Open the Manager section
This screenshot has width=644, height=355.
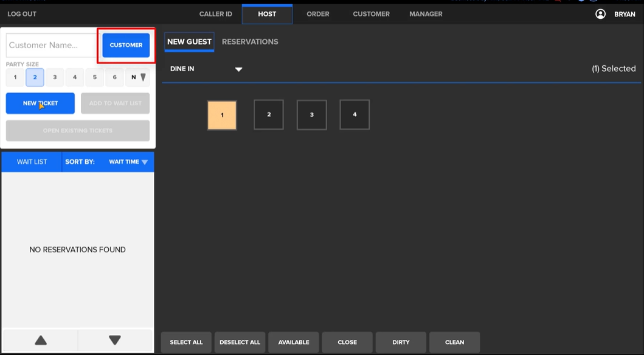coord(425,13)
